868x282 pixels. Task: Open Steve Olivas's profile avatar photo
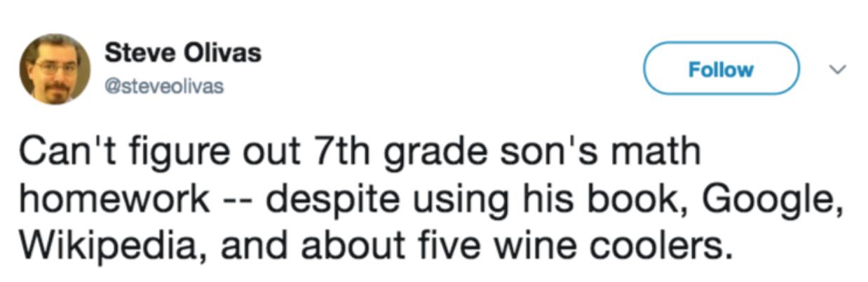[55, 69]
